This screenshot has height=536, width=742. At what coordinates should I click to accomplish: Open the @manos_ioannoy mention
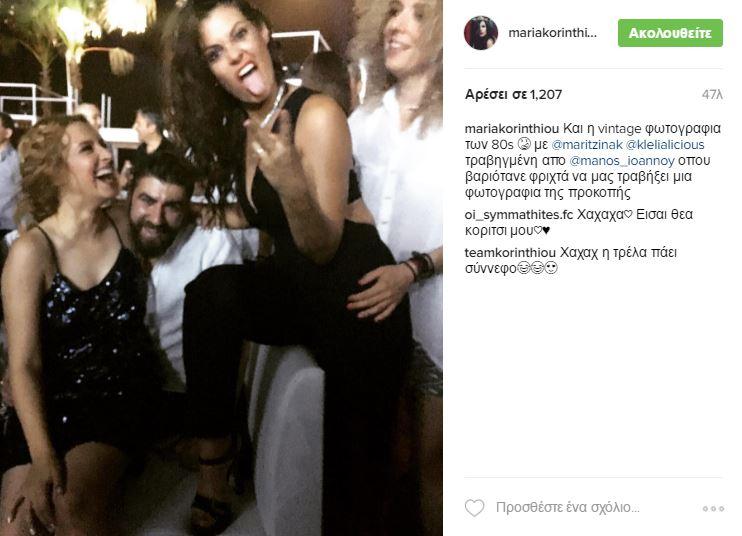tap(622, 160)
